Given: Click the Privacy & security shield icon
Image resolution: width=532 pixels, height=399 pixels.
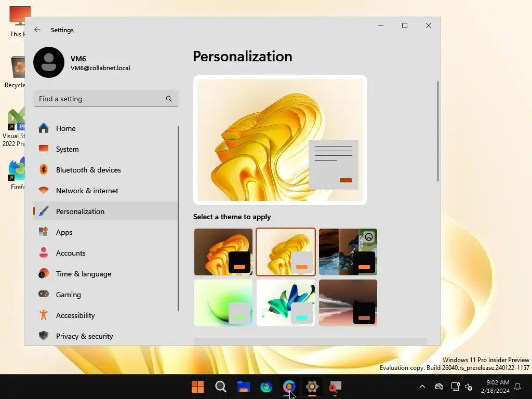Looking at the screenshot, I should tap(44, 336).
